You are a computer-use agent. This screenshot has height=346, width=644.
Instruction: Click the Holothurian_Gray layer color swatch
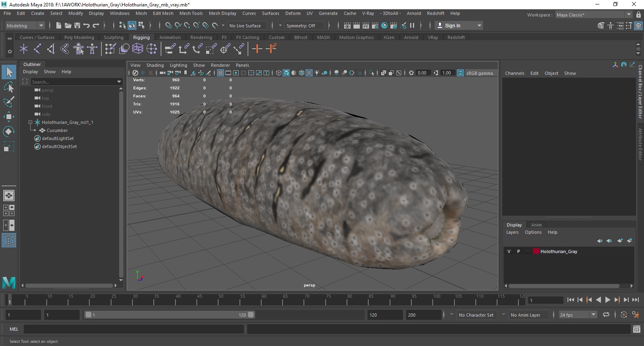(x=536, y=251)
